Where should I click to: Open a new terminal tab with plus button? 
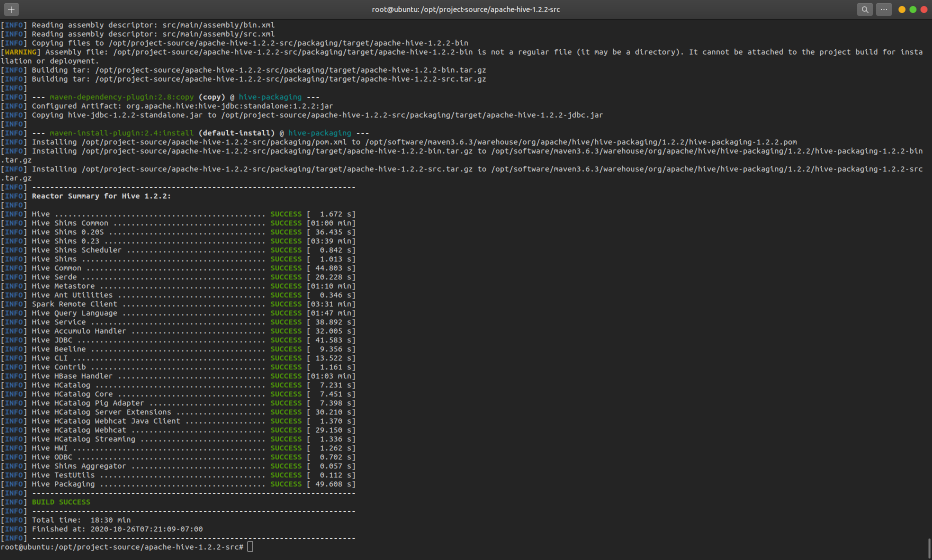pos(11,9)
